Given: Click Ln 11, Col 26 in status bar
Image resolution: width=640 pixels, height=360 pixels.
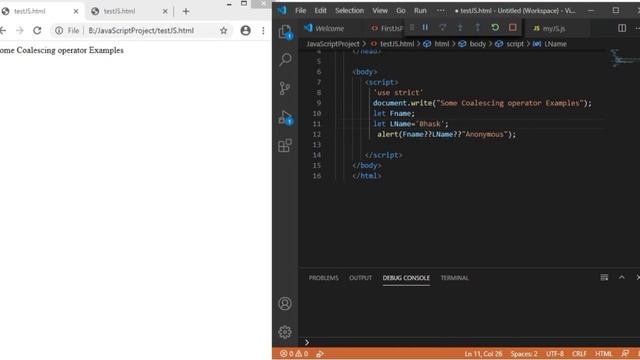Looking at the screenshot, I should [483, 353].
